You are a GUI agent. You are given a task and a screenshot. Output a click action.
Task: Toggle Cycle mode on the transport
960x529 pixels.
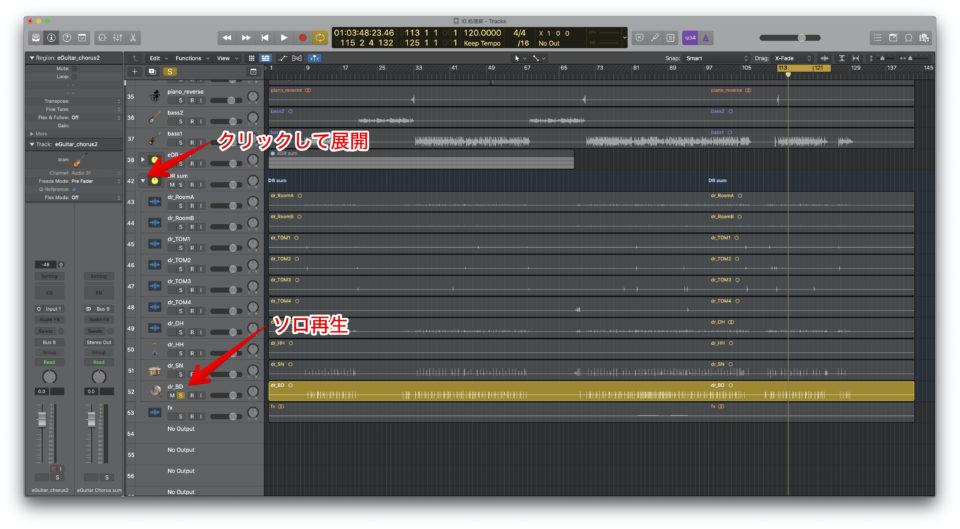click(x=321, y=37)
